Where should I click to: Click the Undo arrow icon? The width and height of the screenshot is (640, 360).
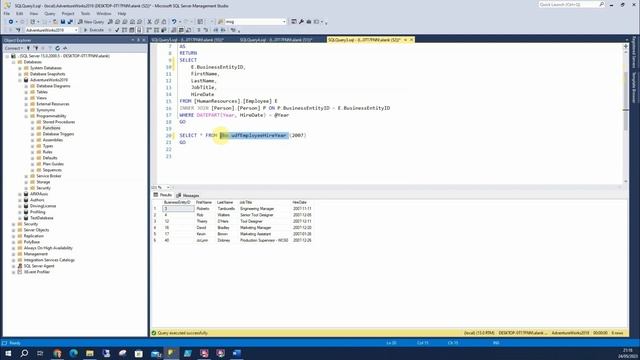click(174, 22)
